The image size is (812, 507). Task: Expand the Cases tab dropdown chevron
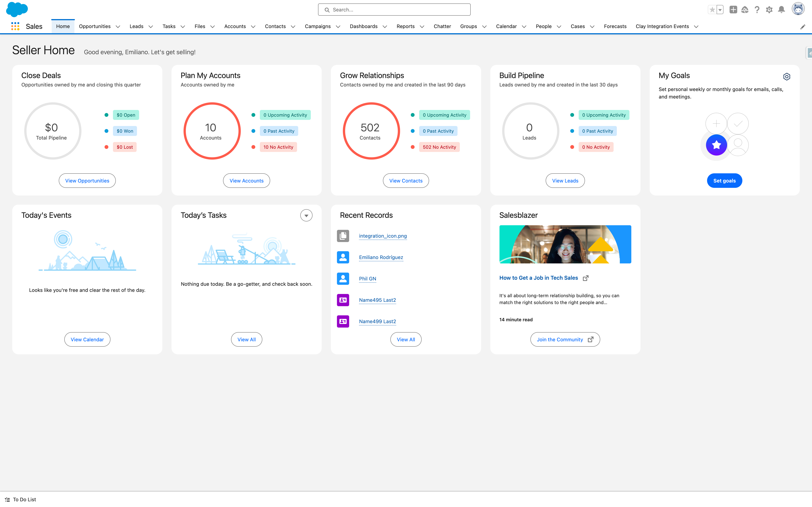(592, 27)
